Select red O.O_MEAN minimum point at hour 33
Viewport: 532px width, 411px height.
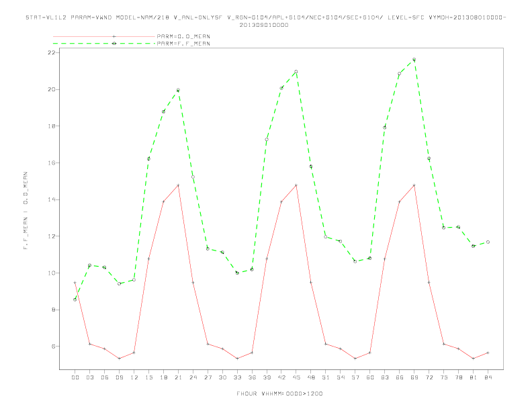pyautogui.click(x=237, y=359)
